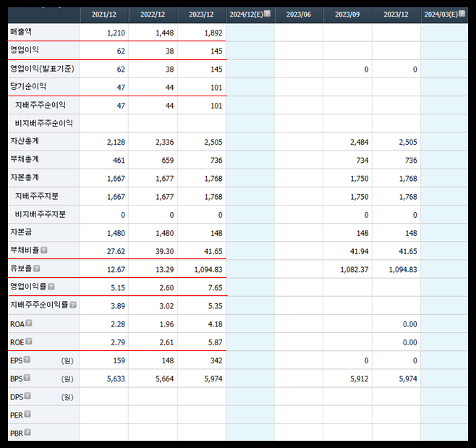Click the 지배주주지분 row label
476x448 pixels.
[x=37, y=196]
